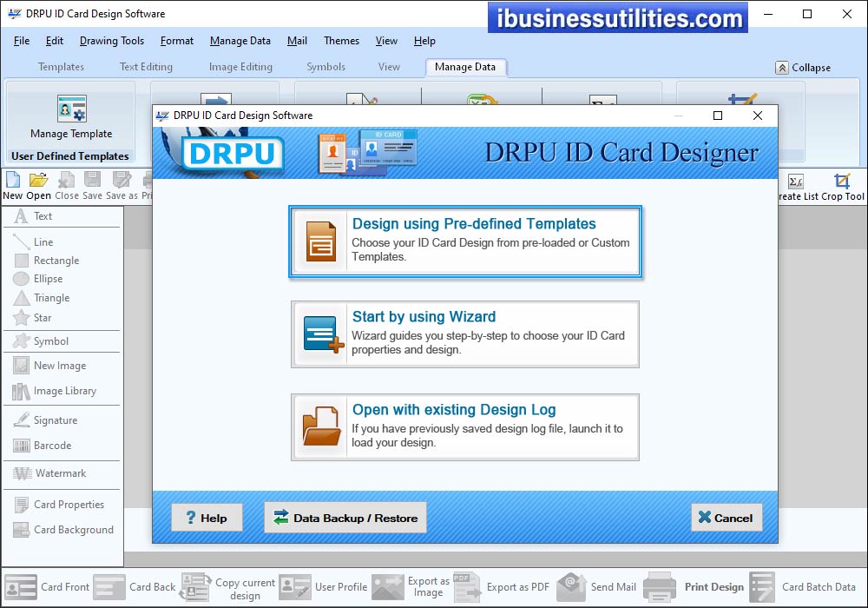Open the Drawing Tools menu

(x=112, y=41)
